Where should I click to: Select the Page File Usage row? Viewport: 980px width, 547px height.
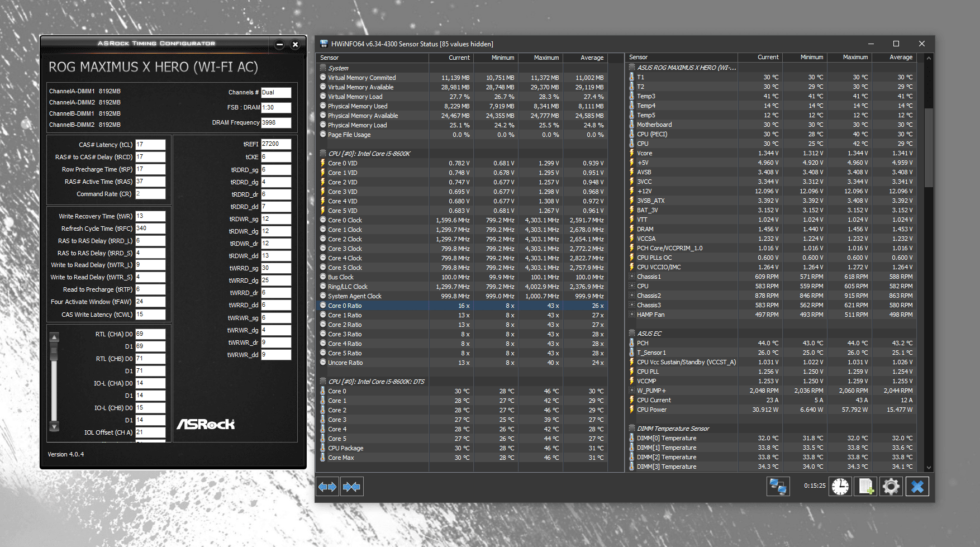coord(462,135)
